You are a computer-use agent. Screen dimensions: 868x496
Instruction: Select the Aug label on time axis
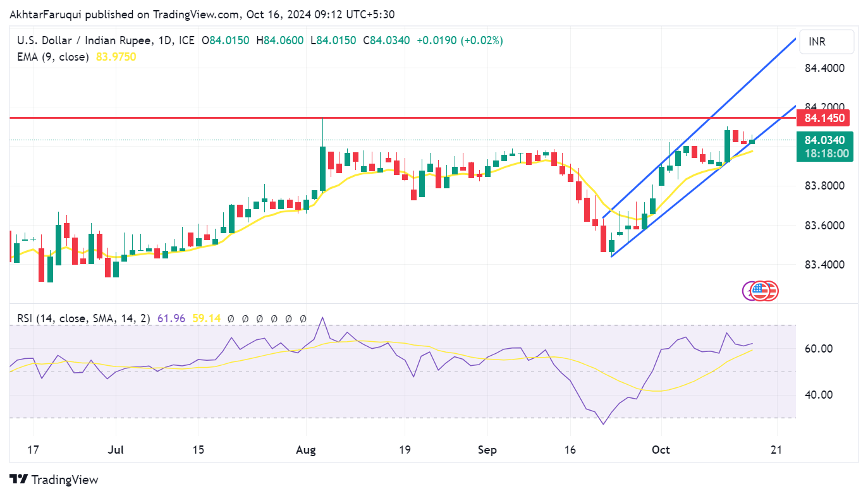(x=306, y=450)
